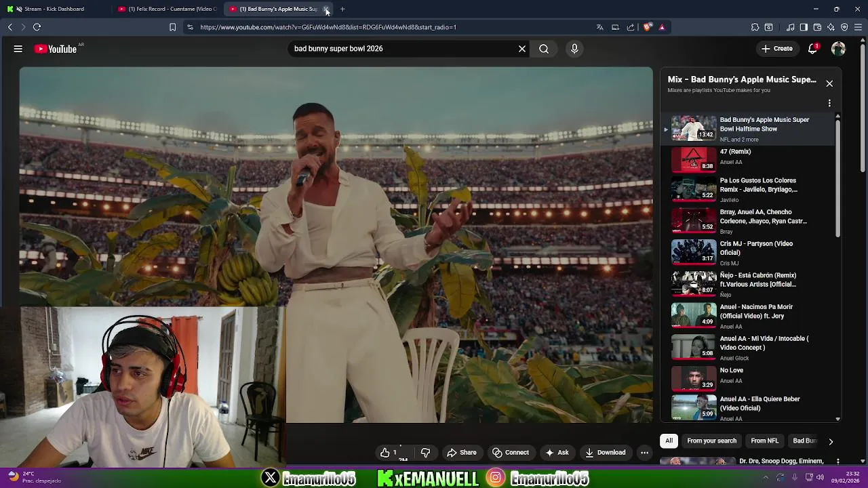
Task: Click the Connect button
Action: (511, 453)
